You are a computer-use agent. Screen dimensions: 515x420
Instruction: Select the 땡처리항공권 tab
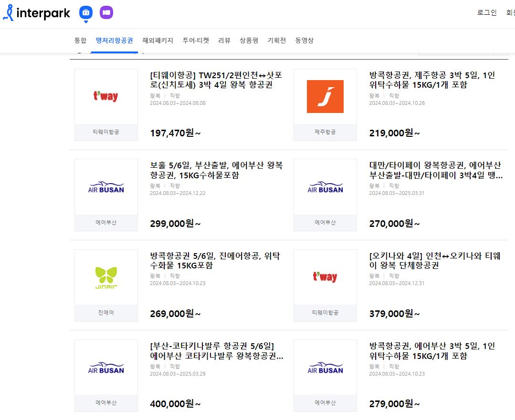[114, 41]
